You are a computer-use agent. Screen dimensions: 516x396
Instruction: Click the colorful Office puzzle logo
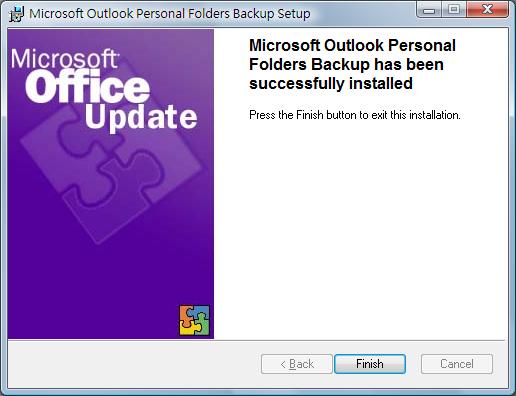point(195,320)
